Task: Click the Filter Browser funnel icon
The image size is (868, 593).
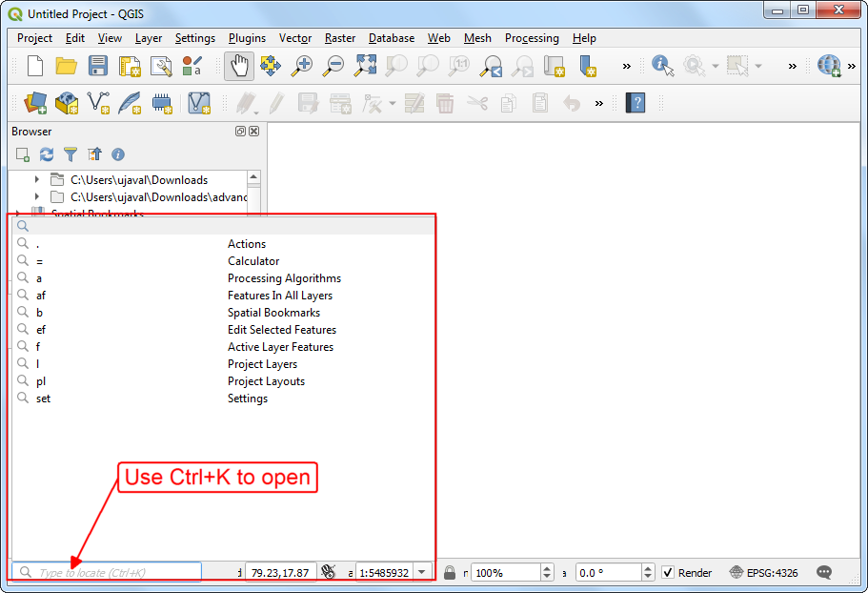Action: (x=71, y=154)
